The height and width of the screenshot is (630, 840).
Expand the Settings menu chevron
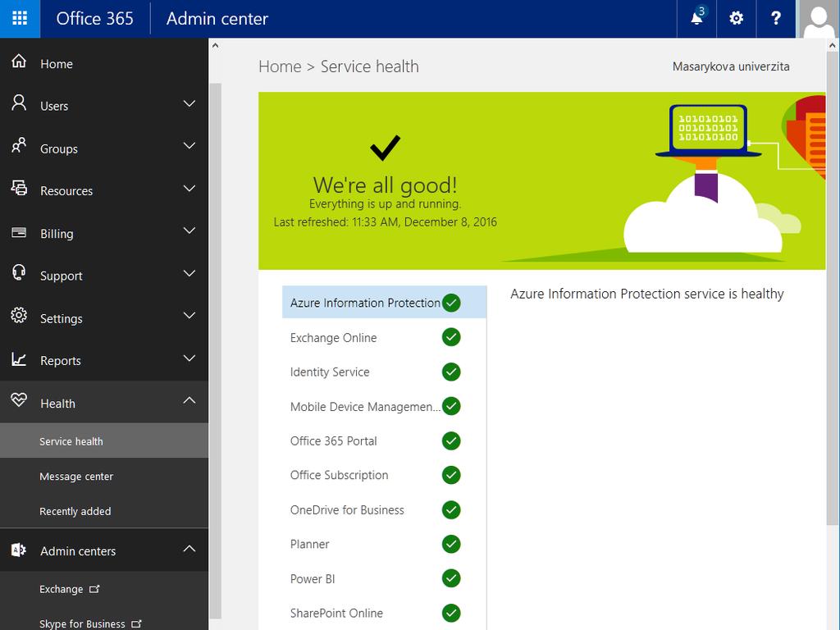(189, 316)
